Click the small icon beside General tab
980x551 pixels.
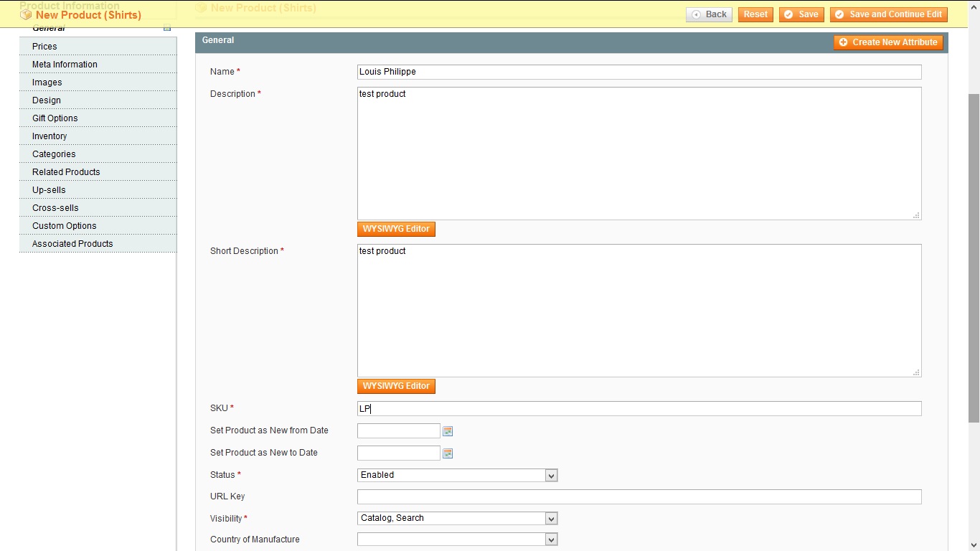167,29
